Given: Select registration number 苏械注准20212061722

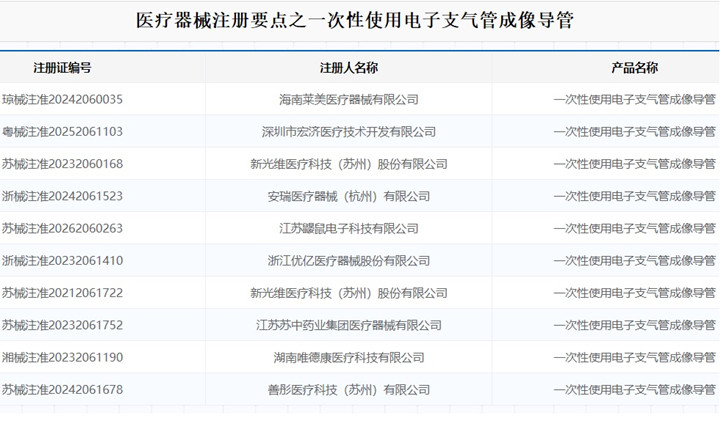Looking at the screenshot, I should click(62, 293).
